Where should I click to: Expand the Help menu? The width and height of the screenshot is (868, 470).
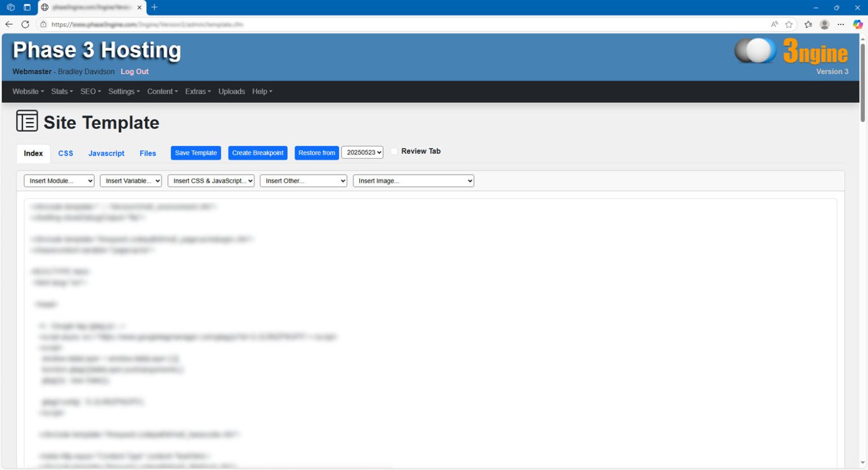pos(262,91)
